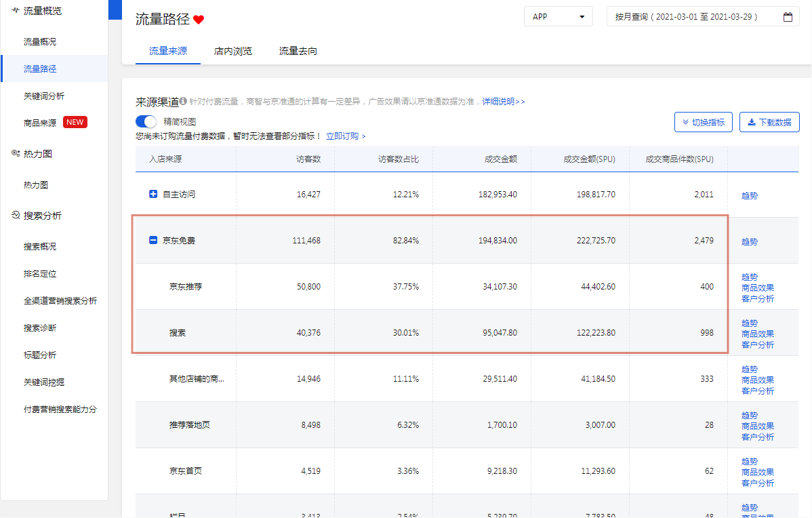Screen dimensions: 812x518
Task: Click 趋势 link for 搜索 row
Action: [x=750, y=323]
